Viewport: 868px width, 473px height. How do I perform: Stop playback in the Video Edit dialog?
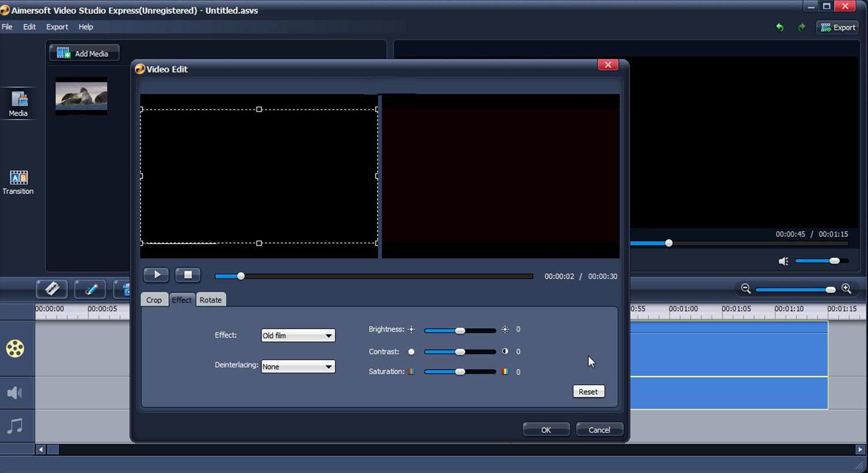click(x=187, y=275)
